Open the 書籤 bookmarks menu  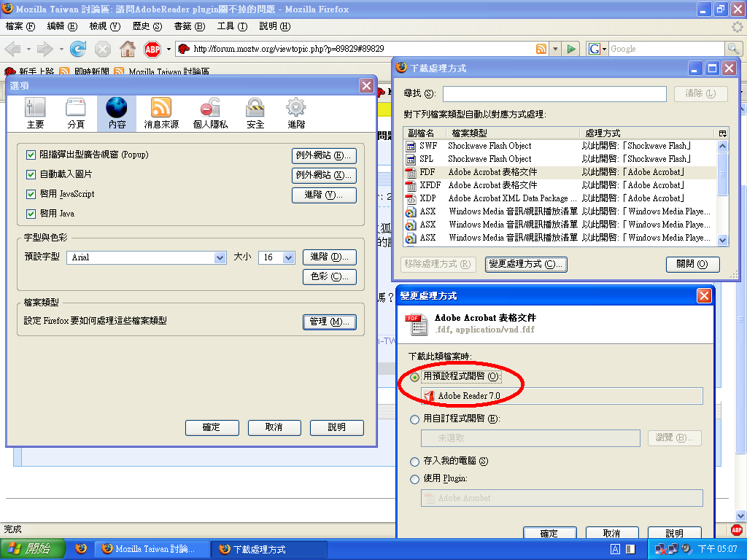(188, 26)
